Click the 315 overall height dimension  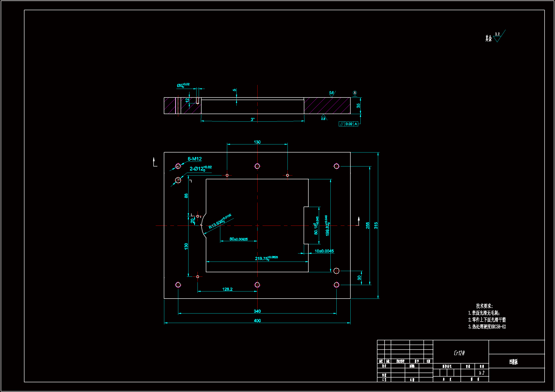coord(376,226)
